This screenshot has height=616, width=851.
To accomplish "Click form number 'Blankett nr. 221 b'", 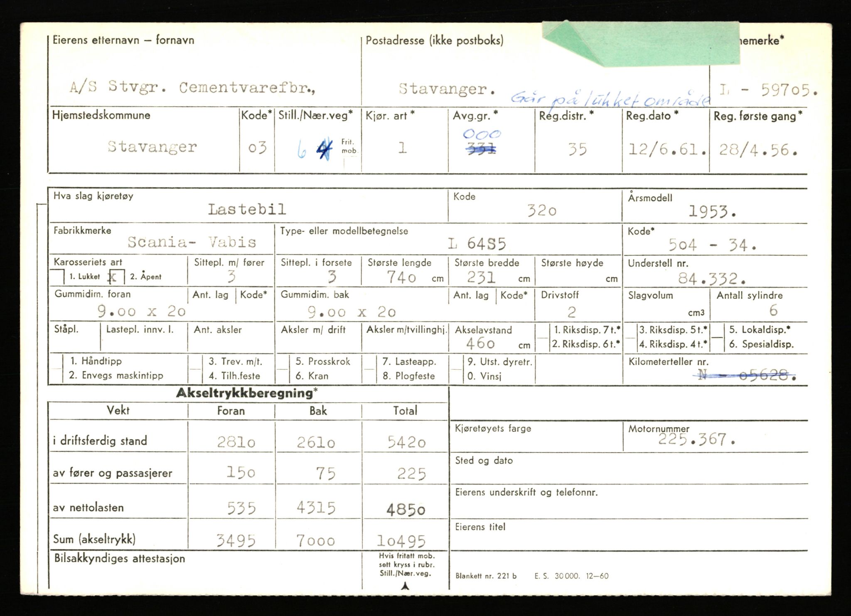I will 486,576.
